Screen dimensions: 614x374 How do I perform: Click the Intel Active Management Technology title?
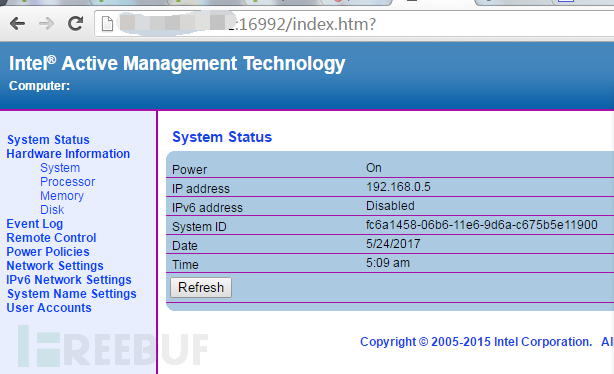[x=177, y=63]
